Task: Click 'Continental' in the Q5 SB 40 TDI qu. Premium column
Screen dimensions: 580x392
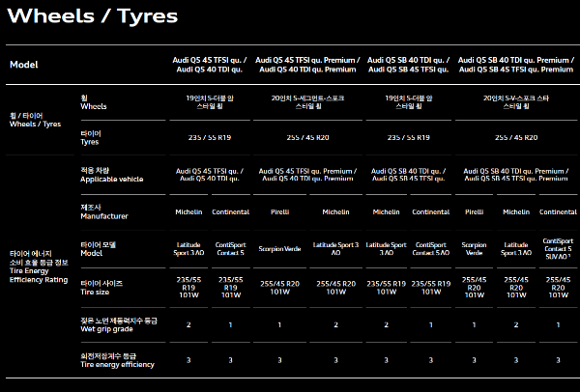Action: [558, 212]
